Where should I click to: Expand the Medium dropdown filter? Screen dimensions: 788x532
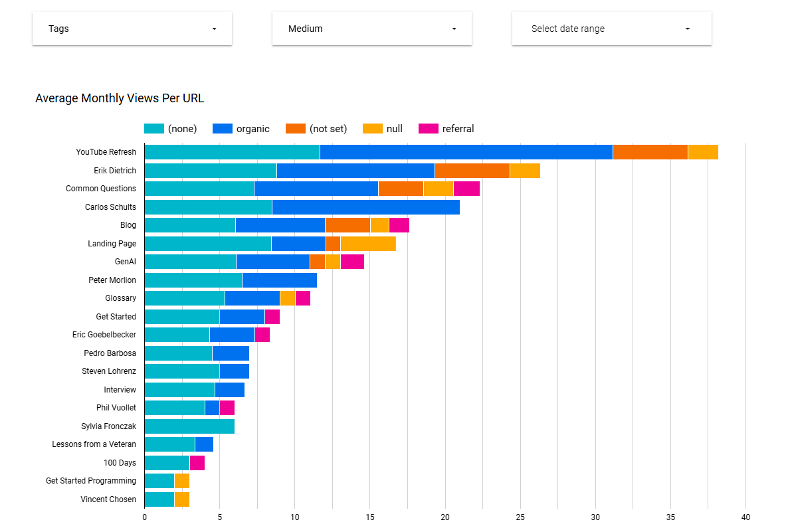click(x=371, y=29)
